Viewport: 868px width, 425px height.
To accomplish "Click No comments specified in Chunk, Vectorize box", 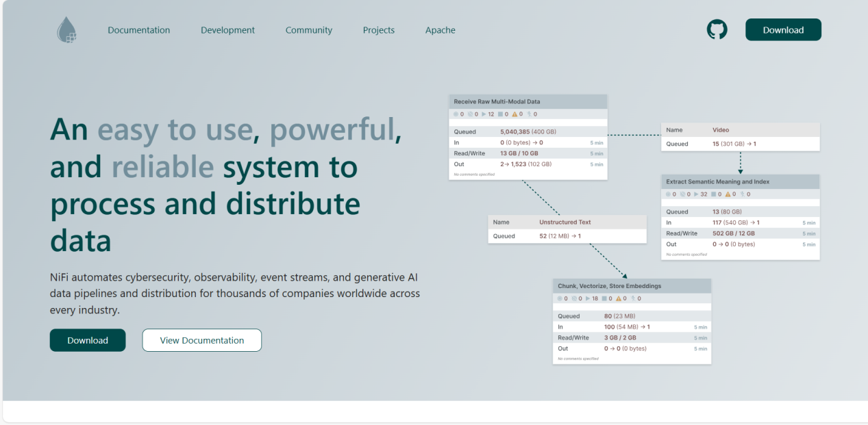I will [x=578, y=359].
